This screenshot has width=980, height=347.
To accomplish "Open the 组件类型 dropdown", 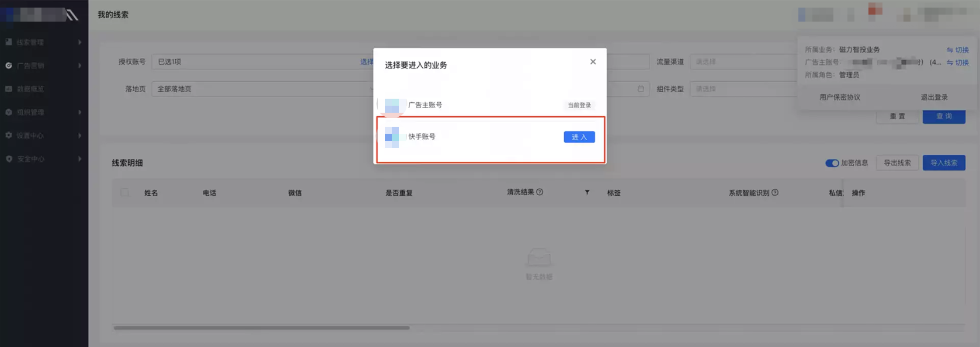I will [x=743, y=89].
